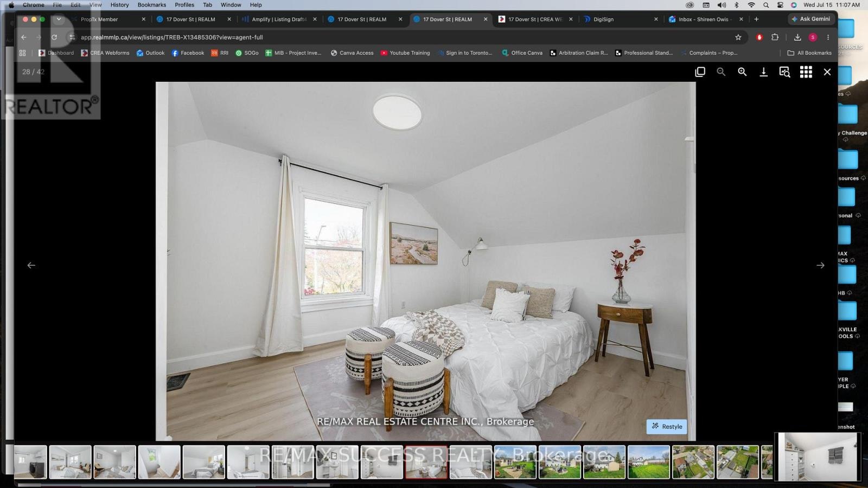Close the photo viewer with the X
868x488 pixels.
pos(827,72)
